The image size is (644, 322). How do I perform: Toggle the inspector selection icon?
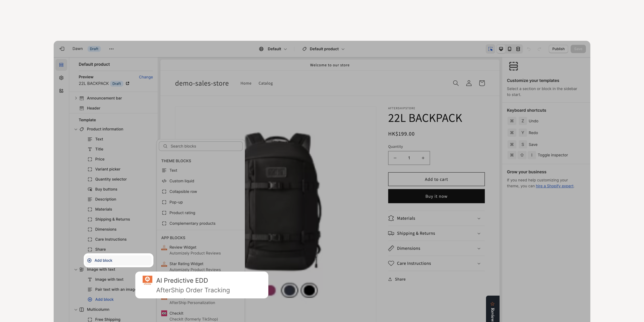(x=490, y=49)
